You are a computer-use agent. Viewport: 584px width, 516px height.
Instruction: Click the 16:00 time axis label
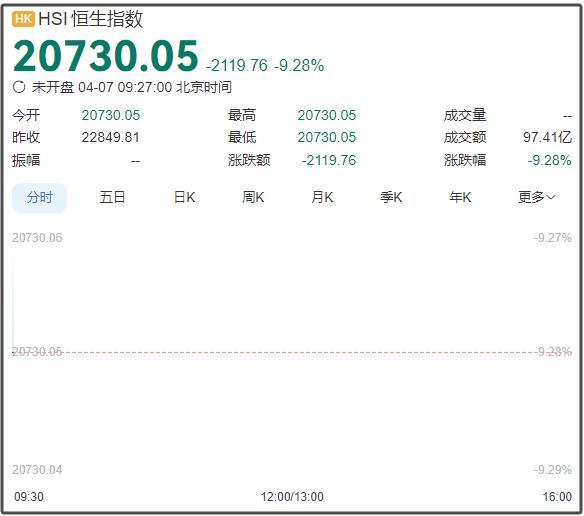point(557,497)
